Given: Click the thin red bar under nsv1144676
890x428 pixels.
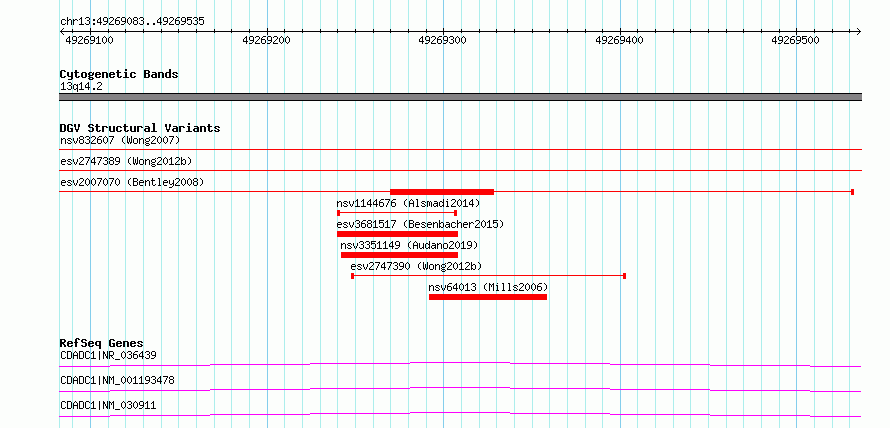Looking at the screenshot, I should pyautogui.click(x=397, y=213).
